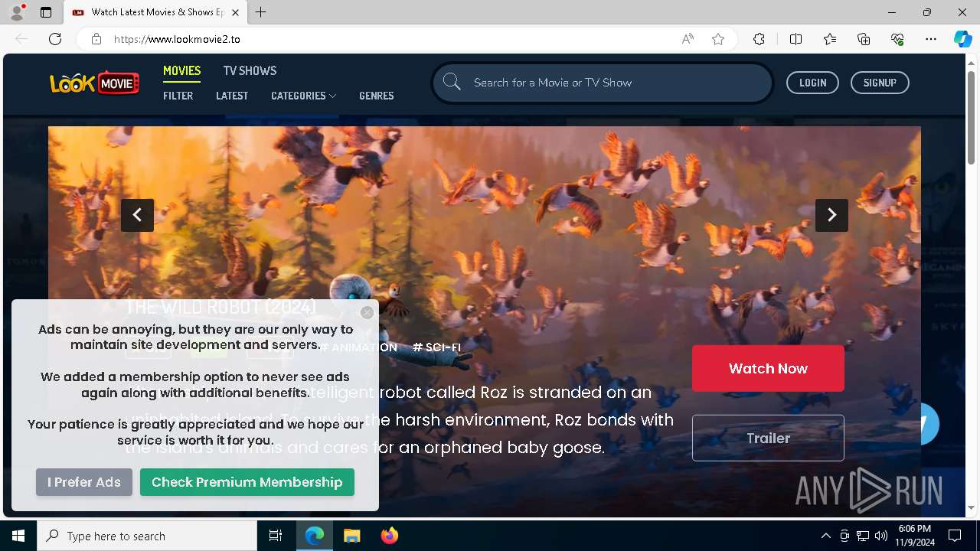Open the Windows Start menu
The width and height of the screenshot is (980, 551).
[18, 536]
